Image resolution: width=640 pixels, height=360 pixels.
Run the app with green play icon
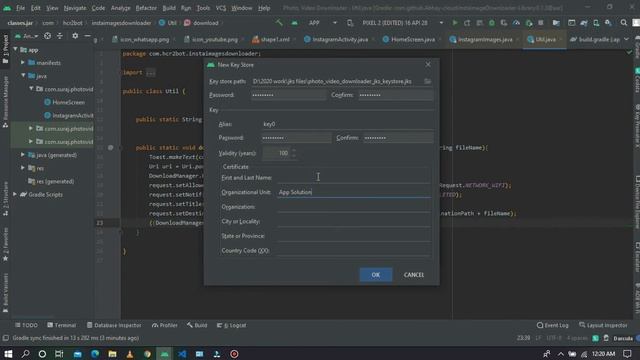pos(455,23)
